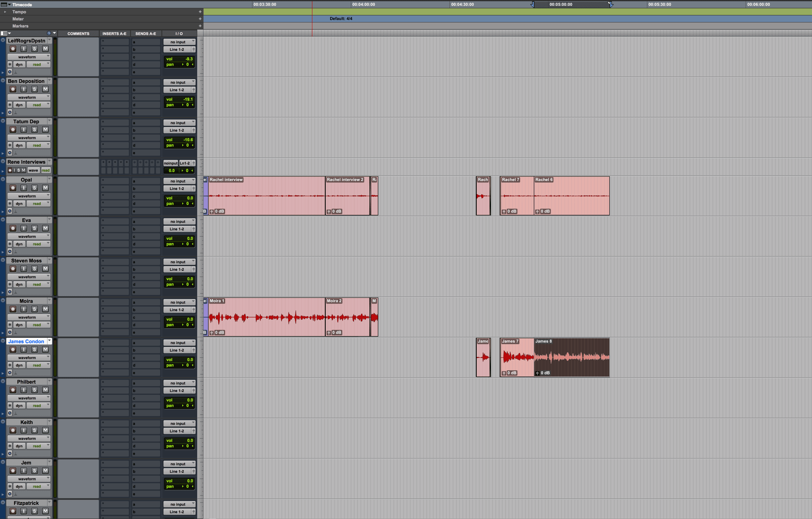Screen dimensions: 812x519
Task: Mute the Keith track
Action: 45,430
